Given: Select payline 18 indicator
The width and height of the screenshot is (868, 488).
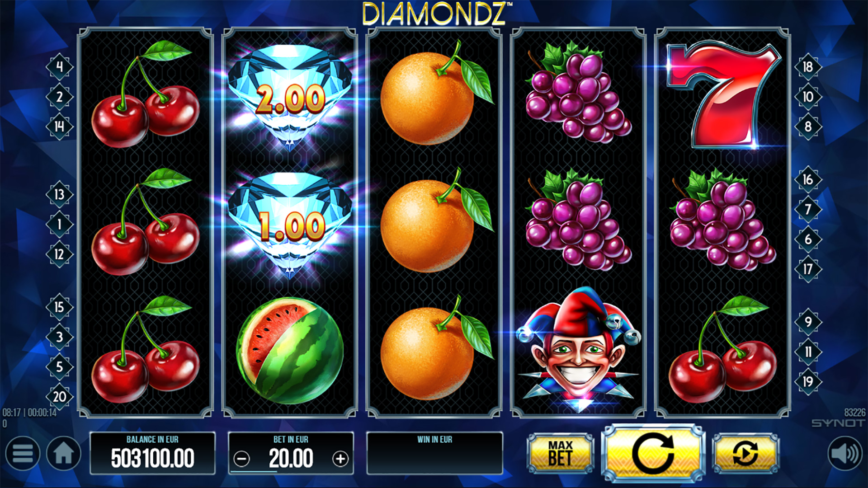Looking at the screenshot, I should (808, 67).
